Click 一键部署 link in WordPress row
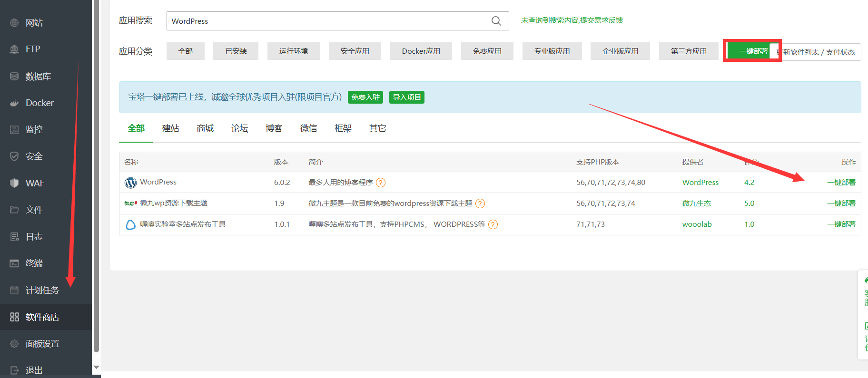The image size is (868, 378). tap(841, 183)
